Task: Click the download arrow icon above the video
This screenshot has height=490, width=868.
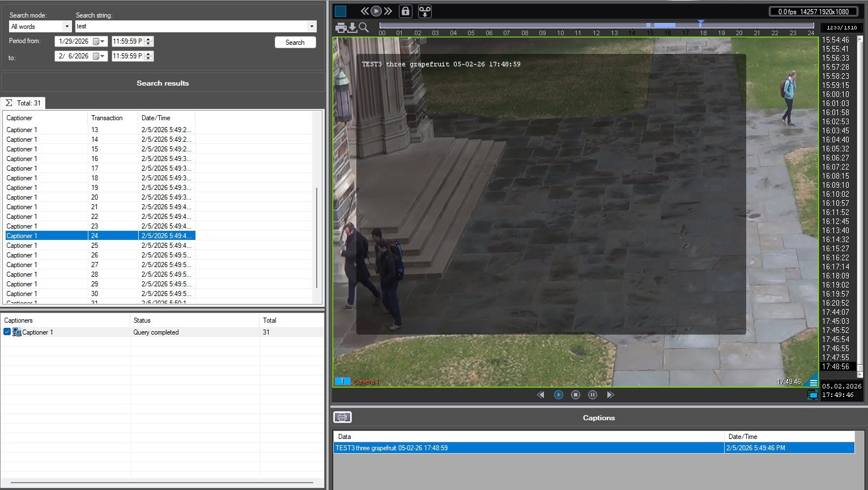Action: tap(352, 27)
